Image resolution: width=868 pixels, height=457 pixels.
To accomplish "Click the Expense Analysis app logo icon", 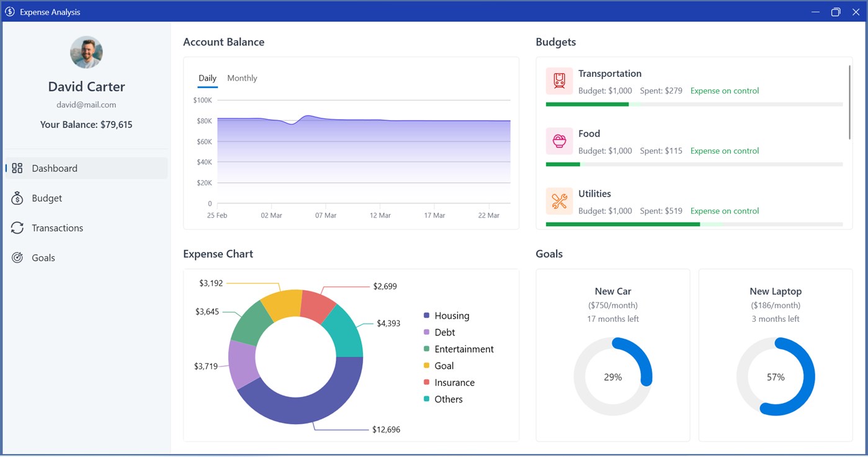I will coord(10,12).
